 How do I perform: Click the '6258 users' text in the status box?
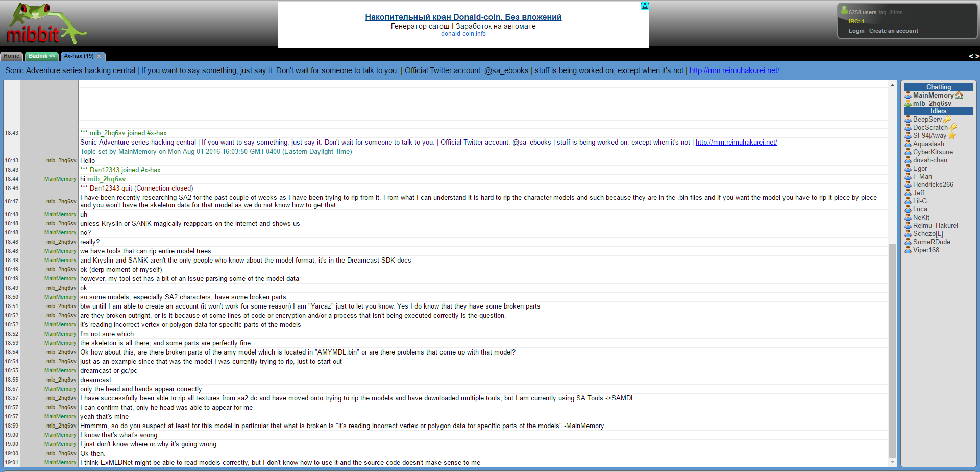[863, 12]
